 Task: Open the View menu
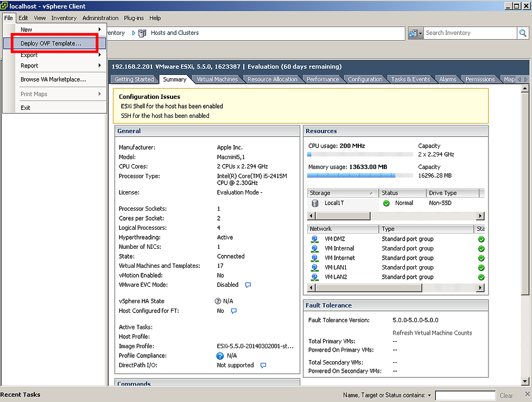40,18
